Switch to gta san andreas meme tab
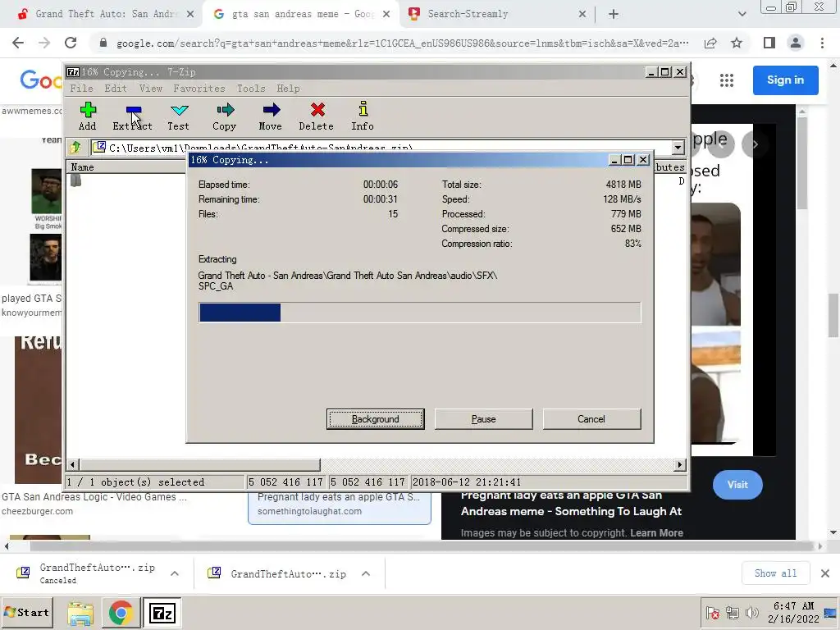 point(300,14)
